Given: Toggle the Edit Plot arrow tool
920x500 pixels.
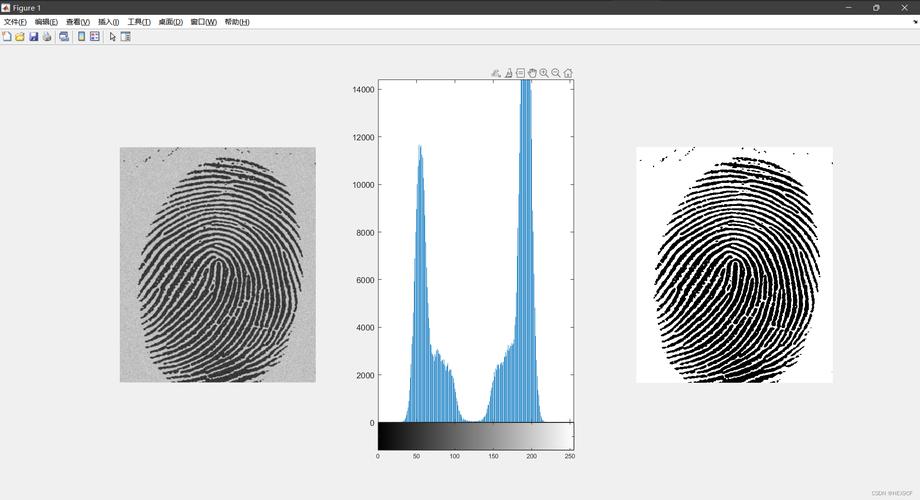Looking at the screenshot, I should pos(112,37).
